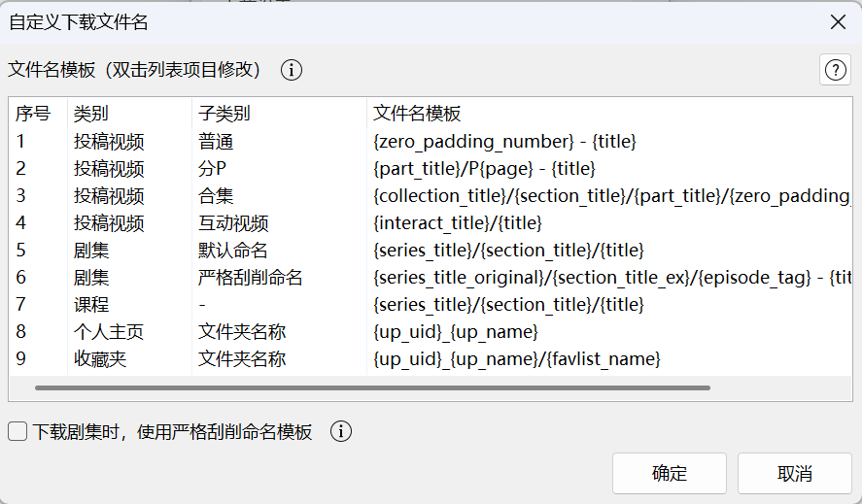Click the 序号 column header
Screen dimensions: 862x504
coord(33,114)
